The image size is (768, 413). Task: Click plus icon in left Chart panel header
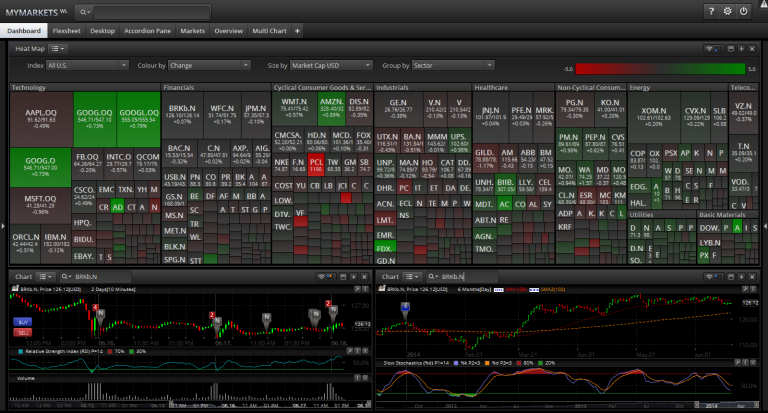pyautogui.click(x=353, y=277)
